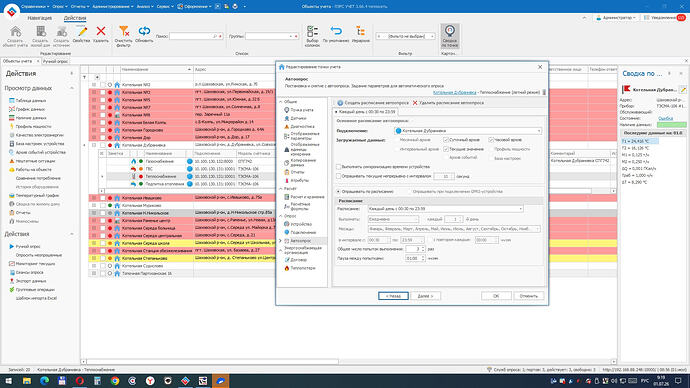Image resolution: width=690 pixels, height=388 pixels.
Task: Click the Очистить фильтр funnel icon
Action: pos(124,32)
